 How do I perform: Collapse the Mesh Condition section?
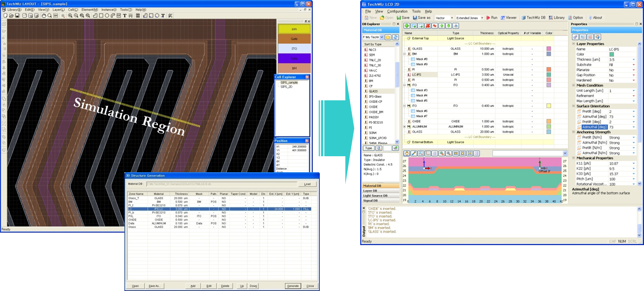574,85
